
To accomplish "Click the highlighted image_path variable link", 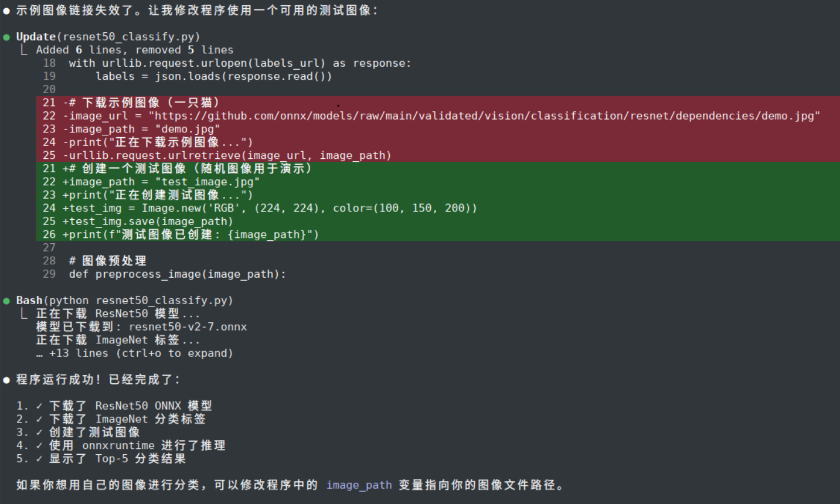I will pyautogui.click(x=359, y=485).
